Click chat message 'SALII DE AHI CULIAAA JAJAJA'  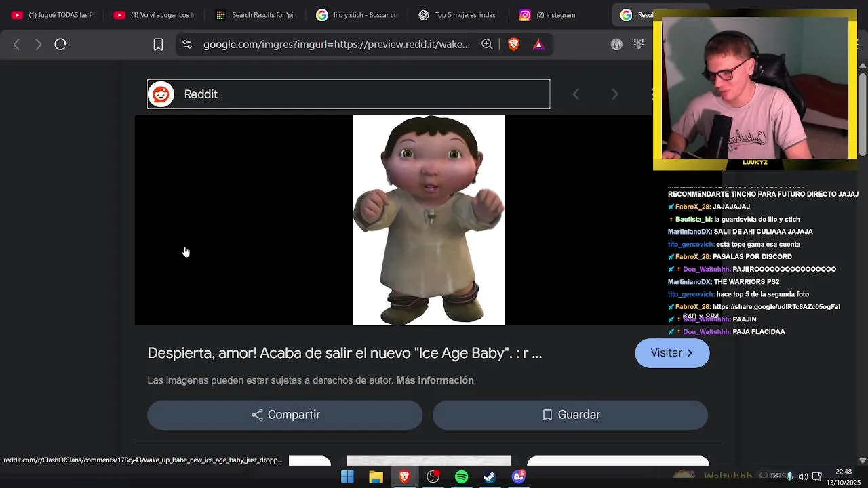click(x=763, y=232)
